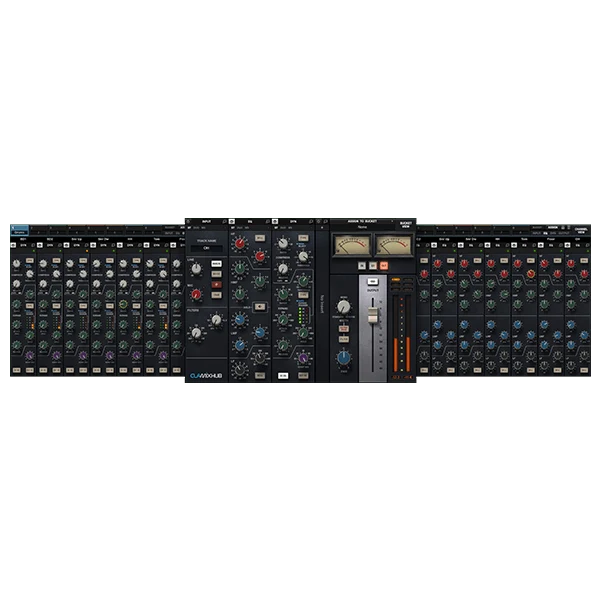Click the blue Pan knob
Image resolution: width=600 pixels, height=600 pixels.
click(x=344, y=358)
